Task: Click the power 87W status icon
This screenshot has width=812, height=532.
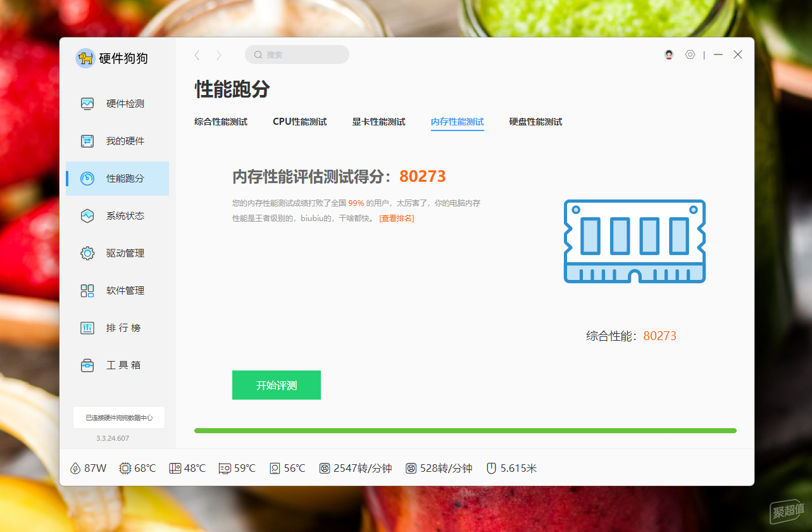Action: (75, 469)
